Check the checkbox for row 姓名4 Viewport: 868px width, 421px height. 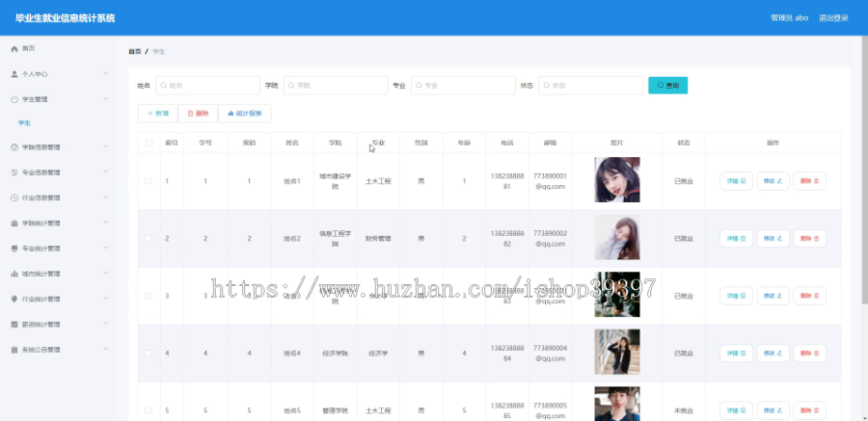pyautogui.click(x=149, y=353)
